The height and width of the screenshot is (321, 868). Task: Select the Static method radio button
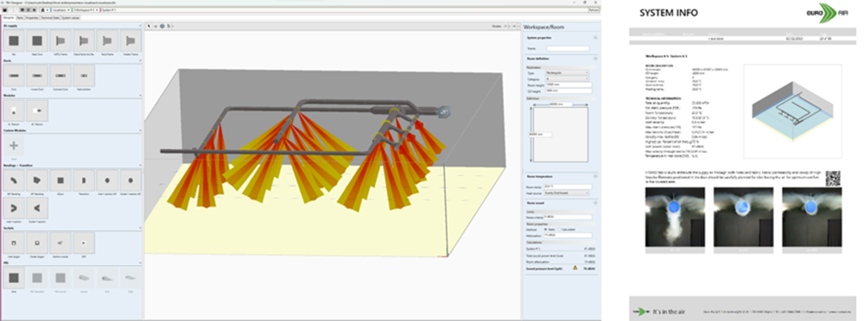pyautogui.click(x=546, y=229)
